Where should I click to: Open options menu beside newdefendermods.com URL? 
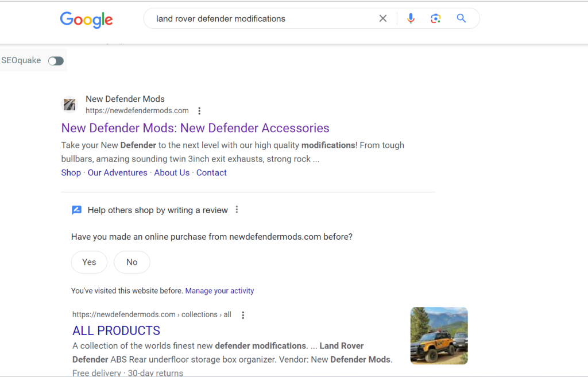199,111
